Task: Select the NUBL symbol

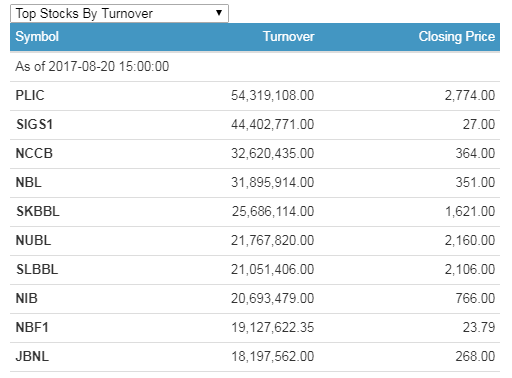Action: point(33,240)
